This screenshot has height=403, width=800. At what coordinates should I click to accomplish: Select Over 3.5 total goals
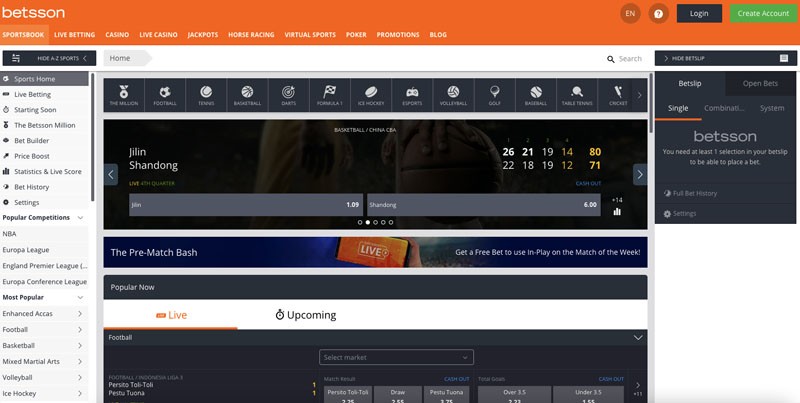tap(514, 394)
